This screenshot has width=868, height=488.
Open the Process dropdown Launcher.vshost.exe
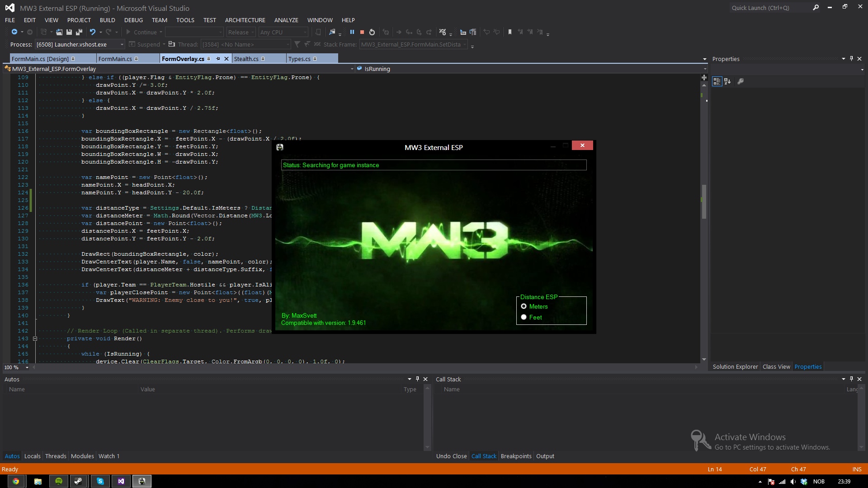(80, 44)
